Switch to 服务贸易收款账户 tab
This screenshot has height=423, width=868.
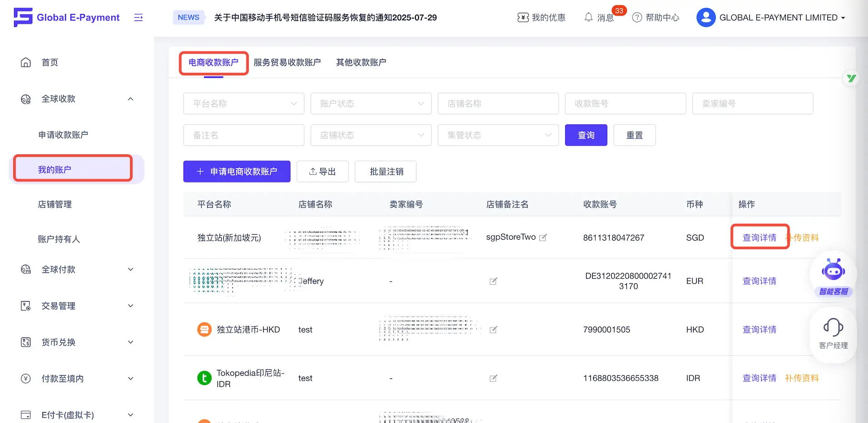(x=287, y=62)
